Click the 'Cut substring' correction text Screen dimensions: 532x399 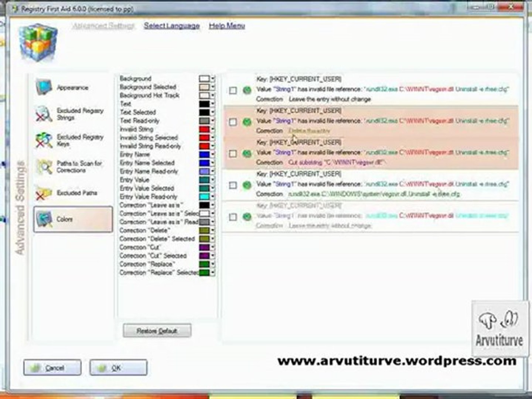click(337, 163)
